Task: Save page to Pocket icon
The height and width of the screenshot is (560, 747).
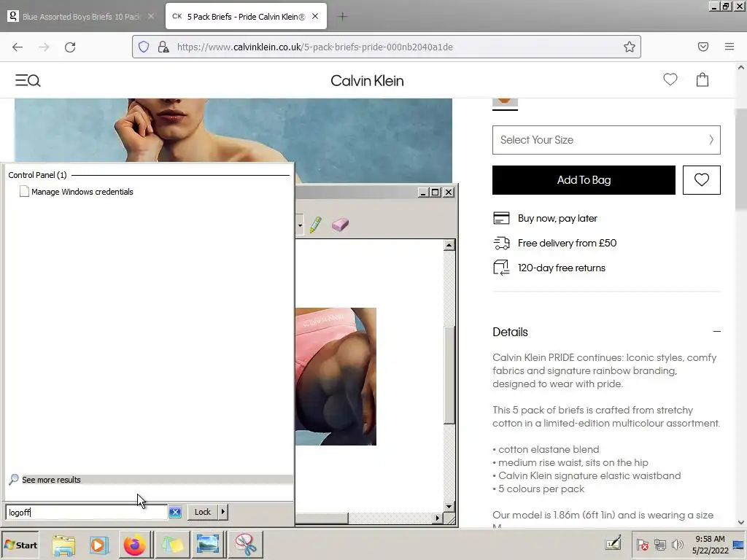Action: pos(703,47)
